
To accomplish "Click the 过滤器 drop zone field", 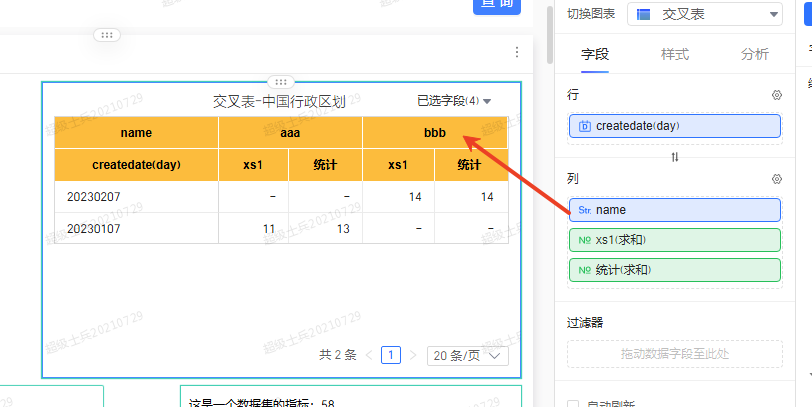I will click(675, 354).
